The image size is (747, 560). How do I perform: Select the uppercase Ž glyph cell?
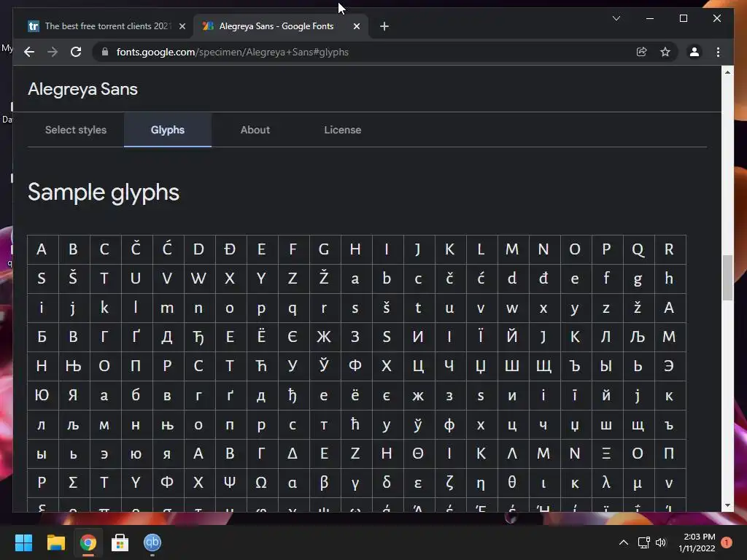click(324, 279)
